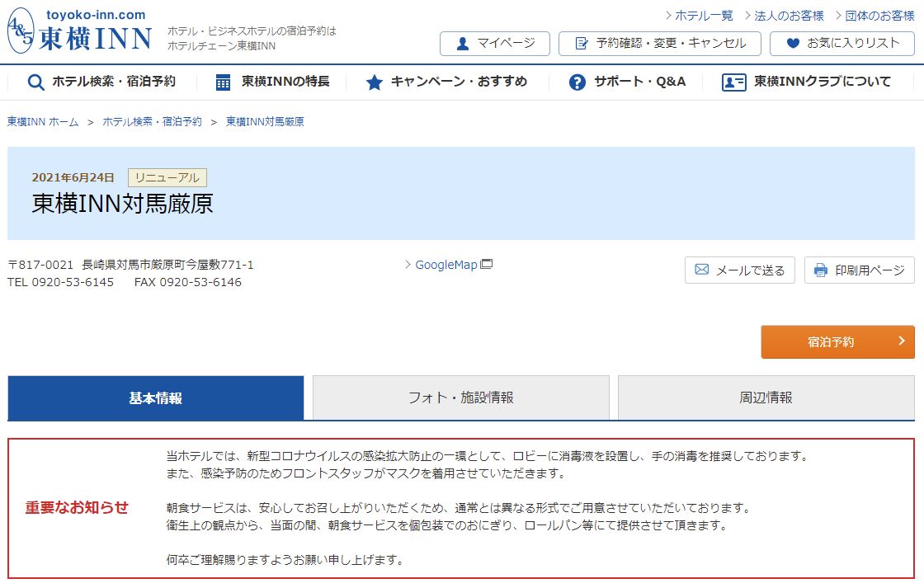Click the phone number TEL 0920-53-6145

(x=61, y=282)
